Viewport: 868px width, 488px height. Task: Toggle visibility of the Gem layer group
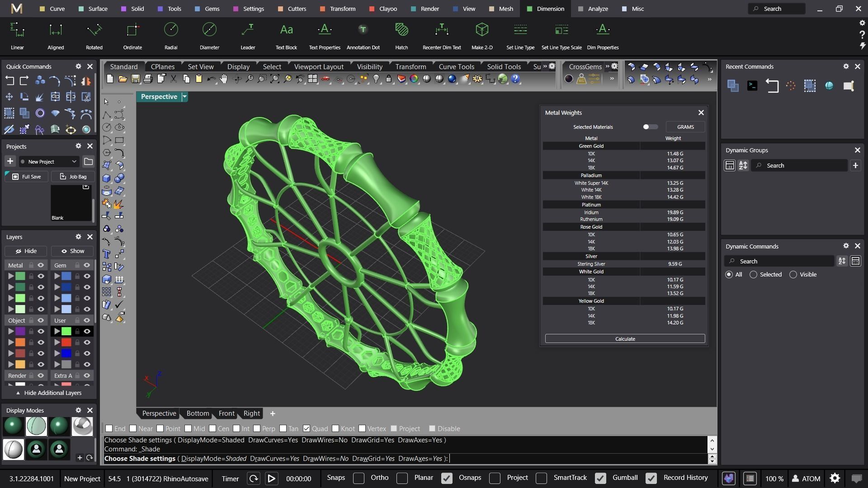click(87, 265)
